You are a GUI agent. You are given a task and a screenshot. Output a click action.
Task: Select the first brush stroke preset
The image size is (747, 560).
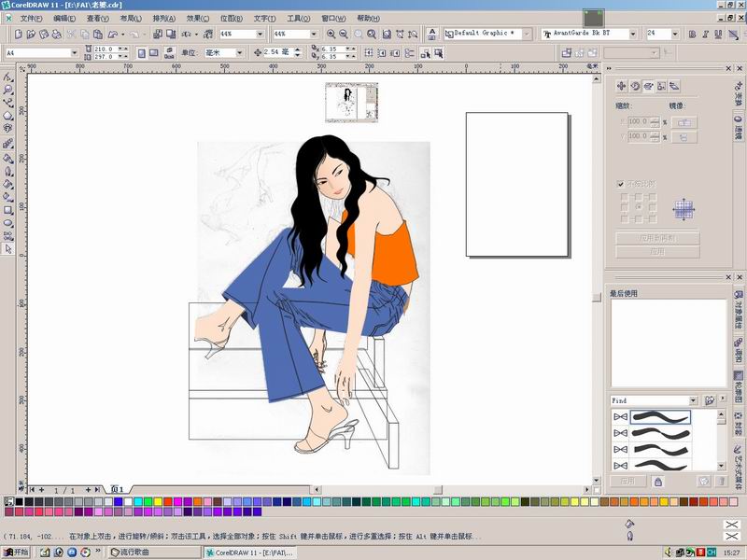pyautogui.click(x=660, y=417)
